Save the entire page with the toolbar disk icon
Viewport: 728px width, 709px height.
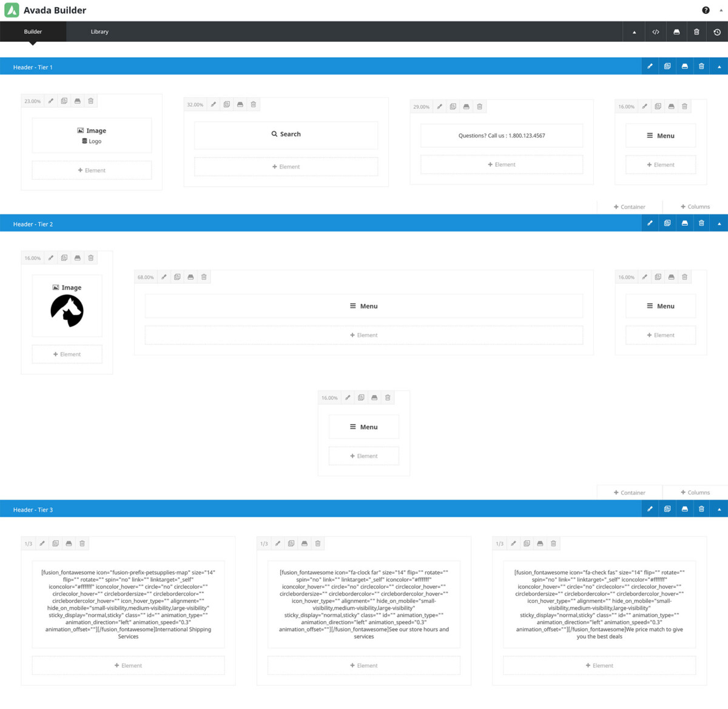676,32
